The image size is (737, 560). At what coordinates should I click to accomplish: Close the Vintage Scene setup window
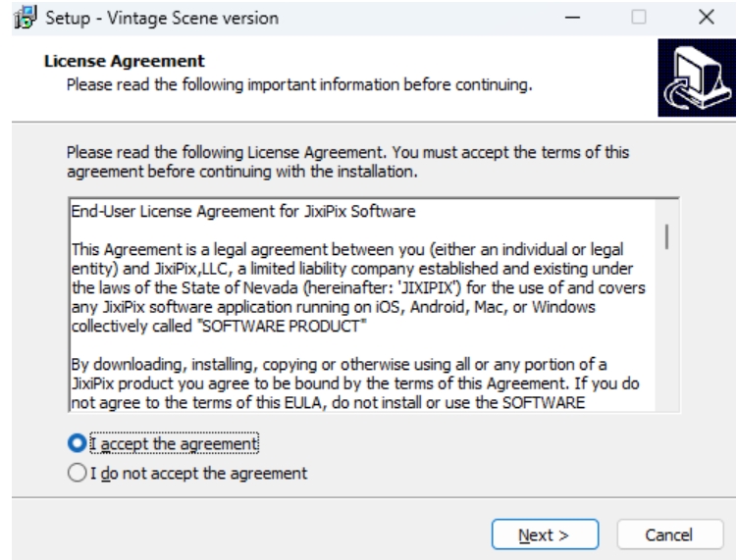[x=706, y=18]
